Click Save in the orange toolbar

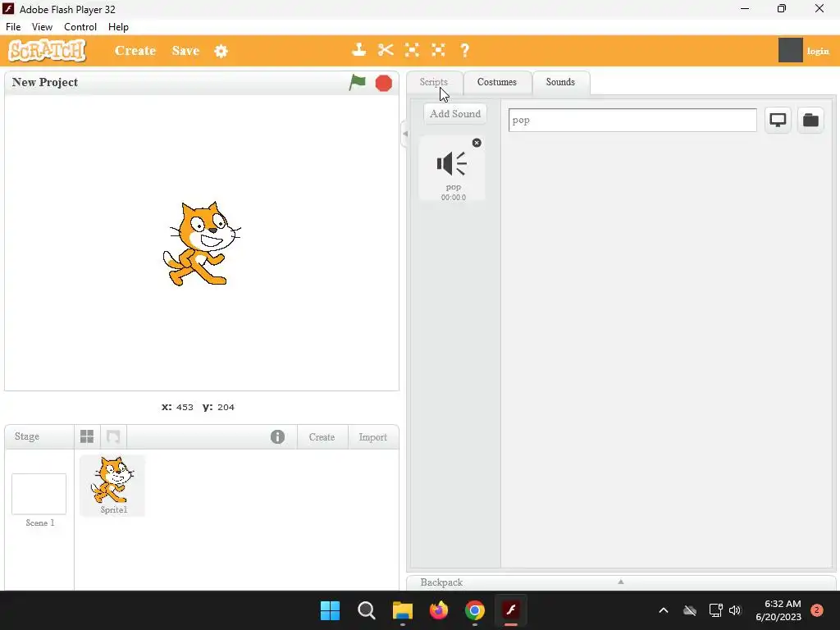point(185,50)
